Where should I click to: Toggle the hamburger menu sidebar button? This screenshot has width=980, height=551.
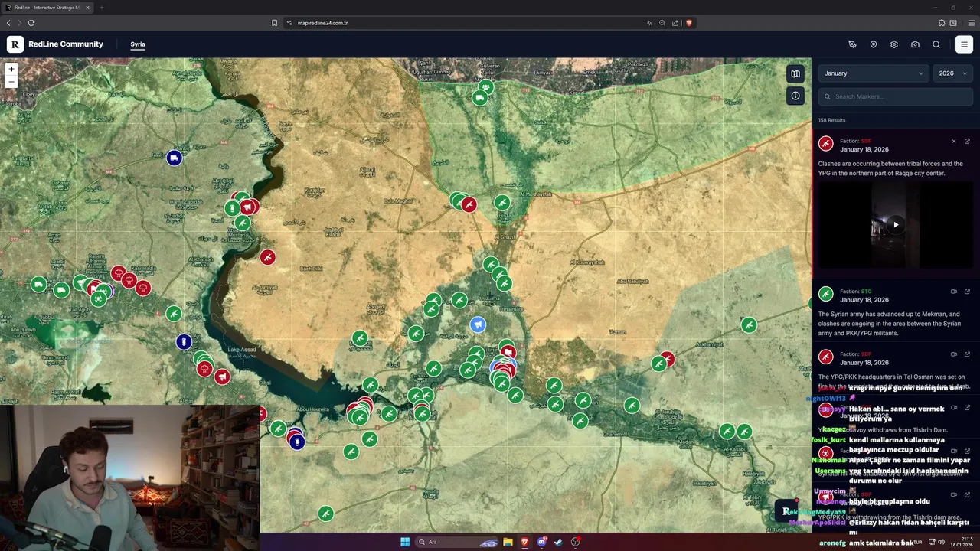pyautogui.click(x=964, y=44)
